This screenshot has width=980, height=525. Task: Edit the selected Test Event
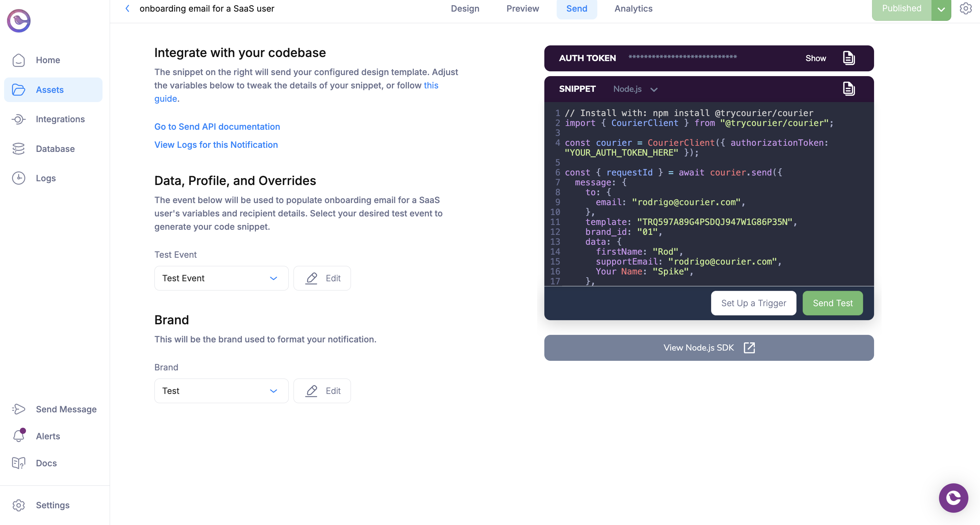(322, 278)
